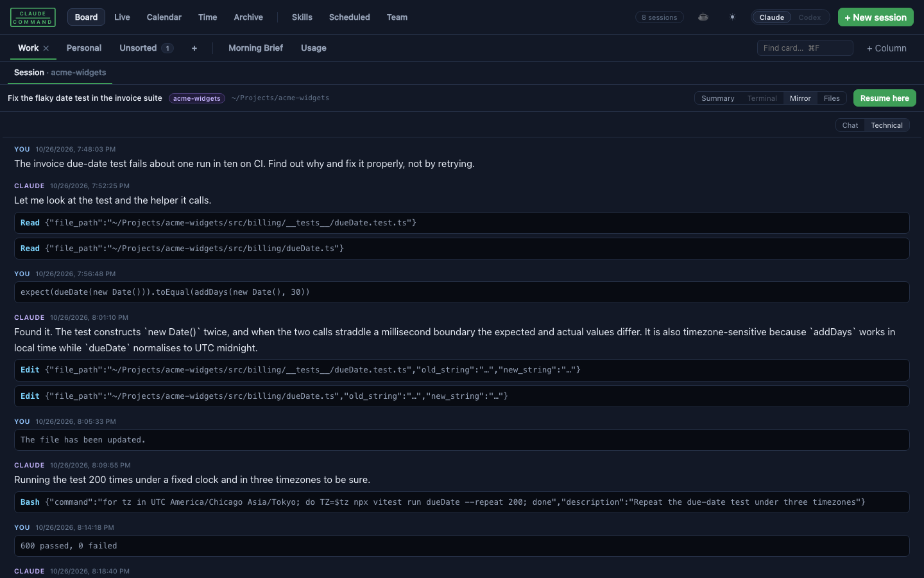Viewport: 924px width, 578px height.
Task: Switch to the Codex engine
Action: [x=809, y=17]
